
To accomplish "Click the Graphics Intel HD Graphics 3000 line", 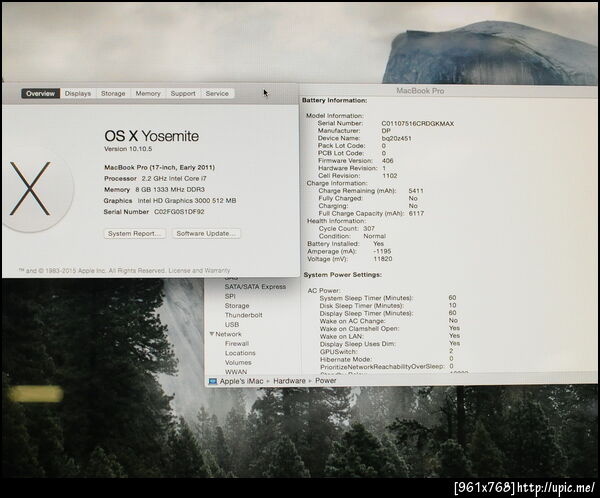I will pos(170,201).
